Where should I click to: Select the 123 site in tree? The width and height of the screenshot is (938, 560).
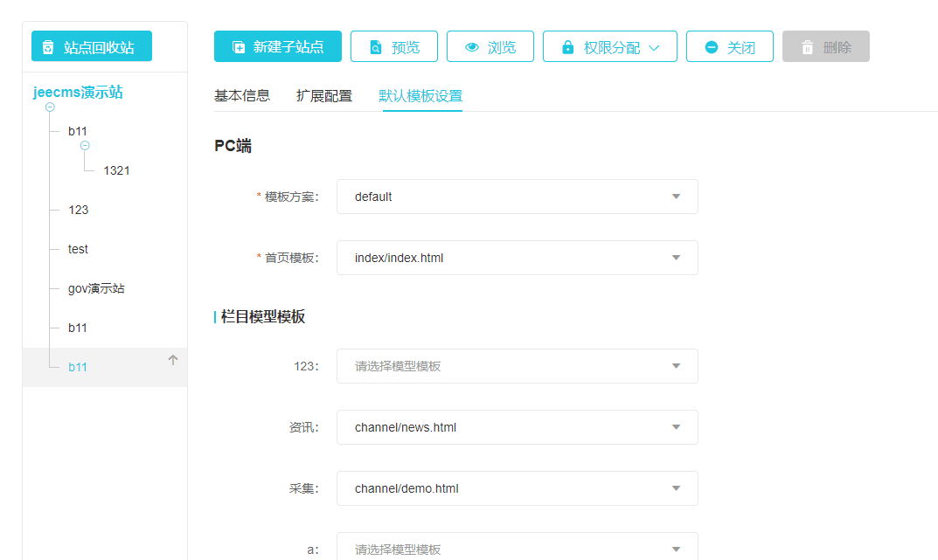[79, 210]
